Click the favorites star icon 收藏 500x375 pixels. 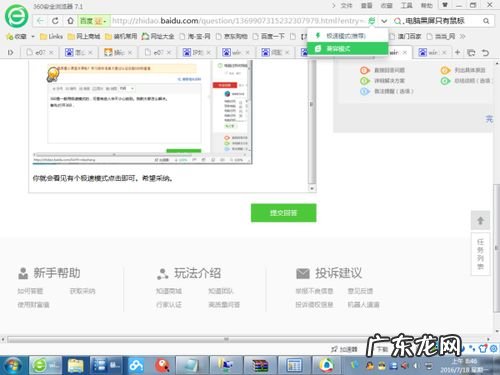(9, 36)
